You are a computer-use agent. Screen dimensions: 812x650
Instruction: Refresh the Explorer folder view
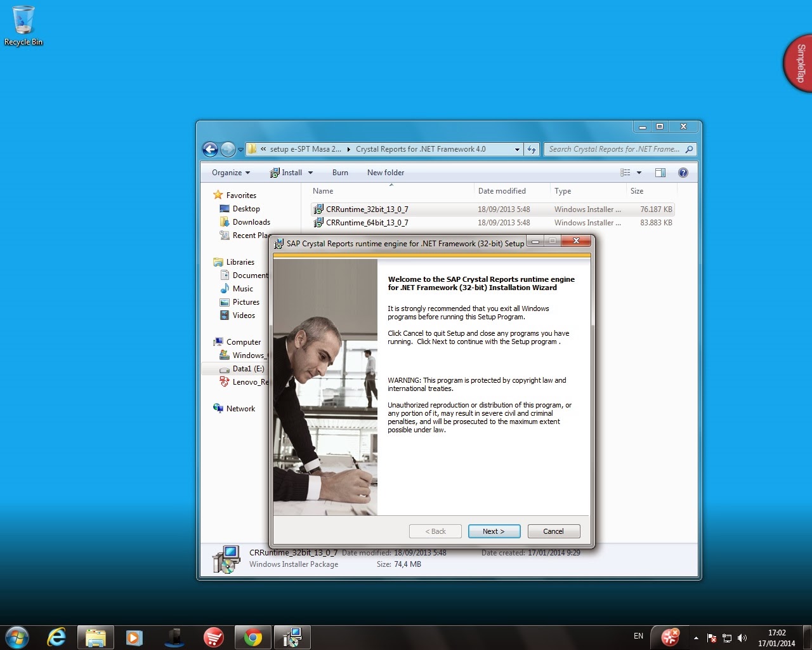532,149
